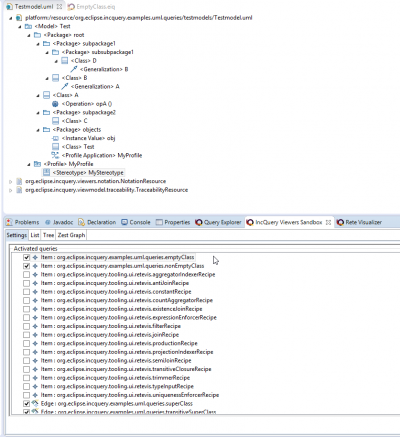Click the subsubpackage1 package icon
400x437 pixels.
[55, 52]
